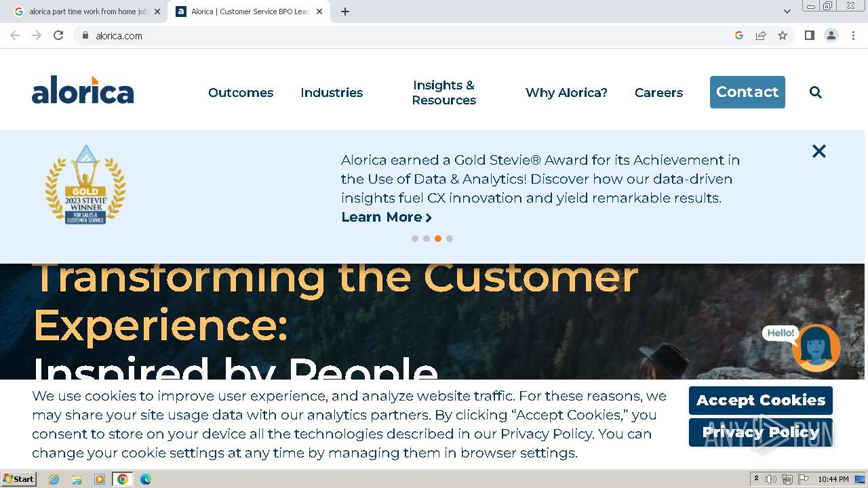
Task: Click the address bar URL alorica.com
Action: pos(119,36)
